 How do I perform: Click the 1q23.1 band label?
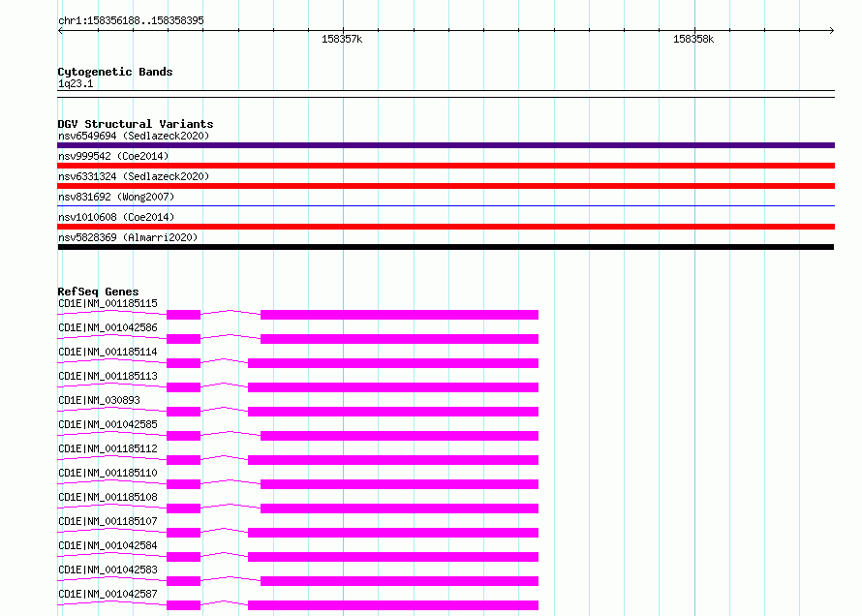pyautogui.click(x=76, y=83)
